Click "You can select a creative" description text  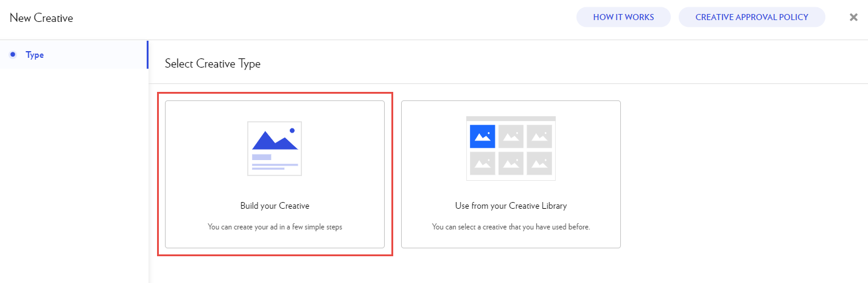[x=511, y=227]
